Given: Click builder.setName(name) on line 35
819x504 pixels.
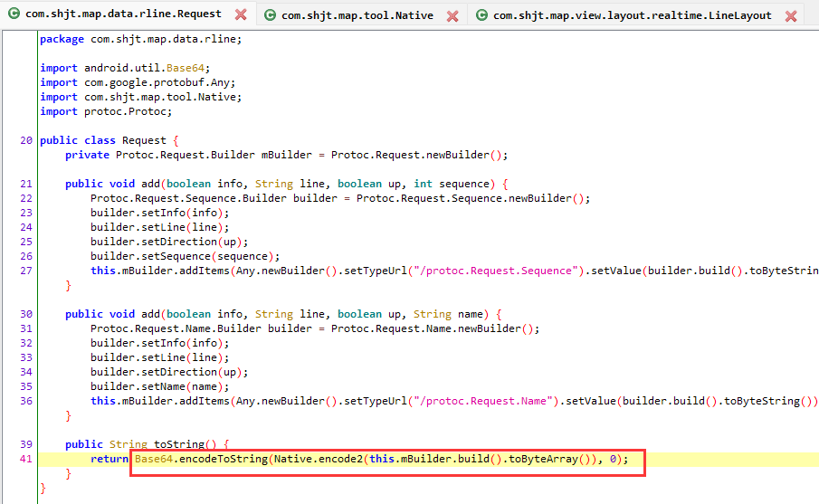Looking at the screenshot, I should 163,386.
